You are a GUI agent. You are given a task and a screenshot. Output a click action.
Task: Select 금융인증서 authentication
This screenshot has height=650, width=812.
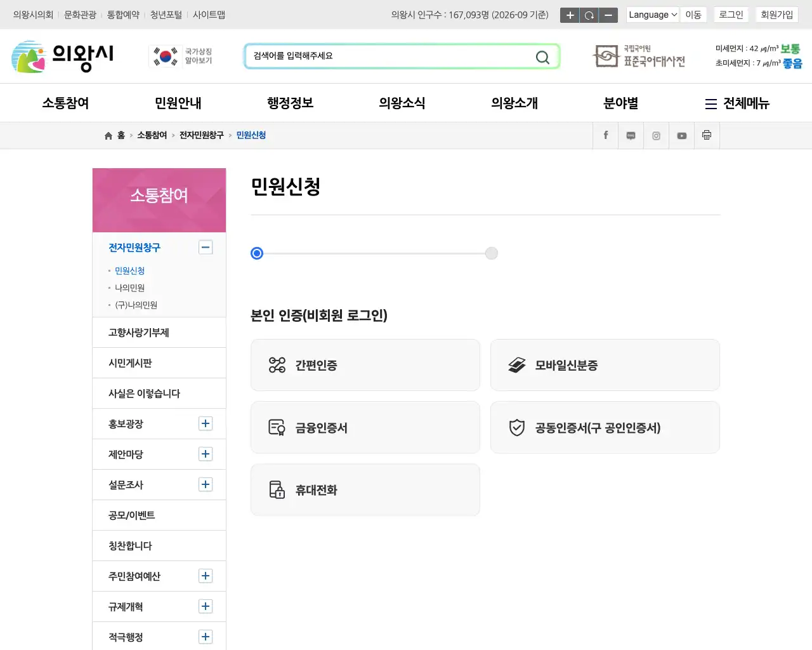click(365, 427)
